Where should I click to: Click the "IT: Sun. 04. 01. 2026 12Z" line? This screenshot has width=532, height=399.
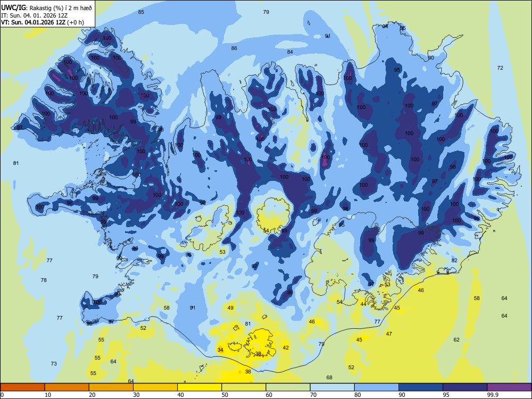coord(34,15)
